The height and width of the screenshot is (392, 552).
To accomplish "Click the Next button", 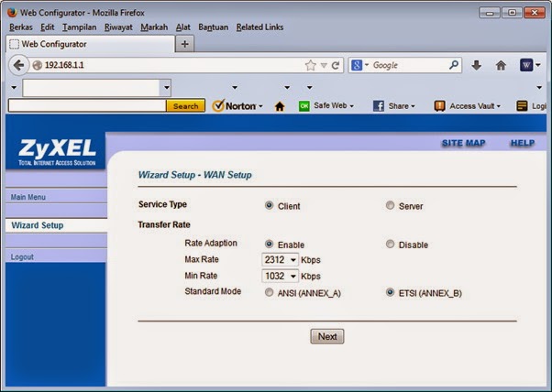I will [327, 336].
